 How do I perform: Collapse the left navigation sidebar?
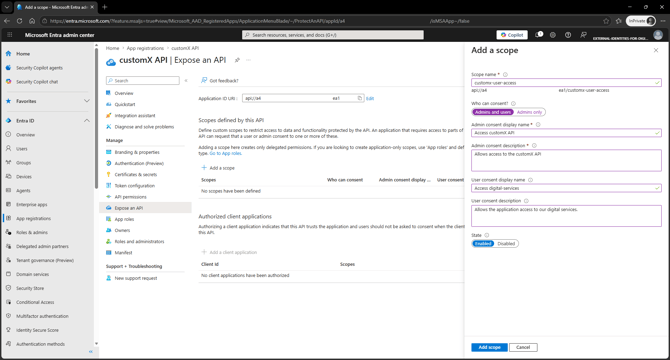91,351
